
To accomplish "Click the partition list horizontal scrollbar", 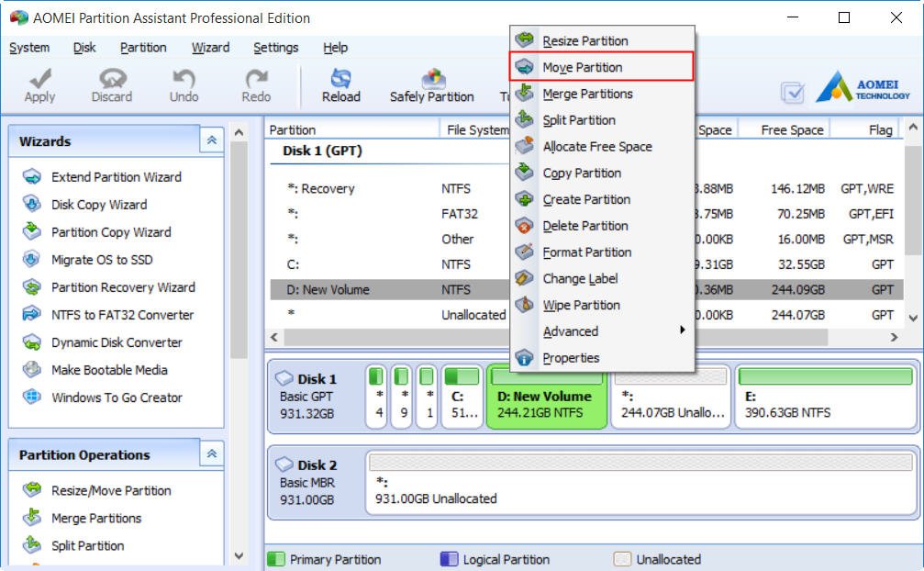I will click(x=556, y=337).
